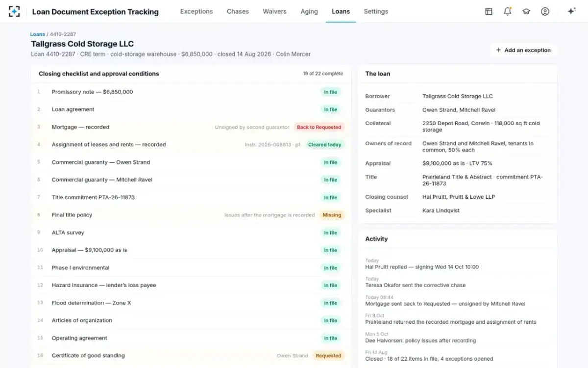The width and height of the screenshot is (588, 368).
Task: Click the In file badge for Loan agreement
Action: [x=331, y=109]
